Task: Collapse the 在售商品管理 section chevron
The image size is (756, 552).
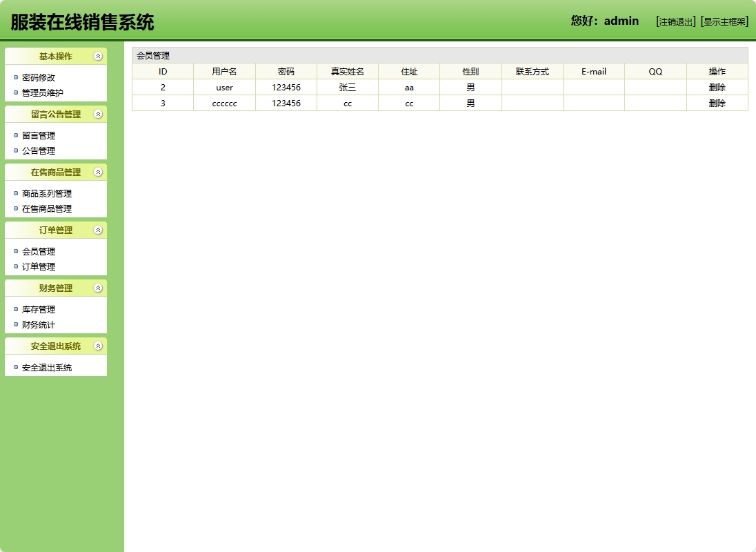Action: click(98, 172)
